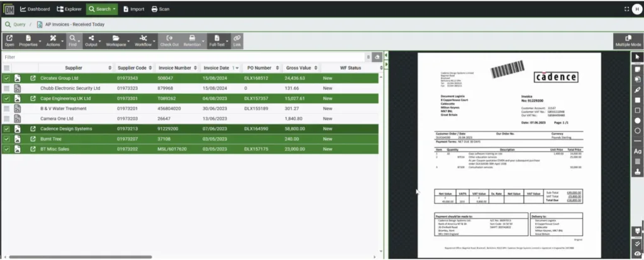The width and height of the screenshot is (644, 260).
Task: Click the horizontal scrollbar of results list
Action: pos(80,257)
